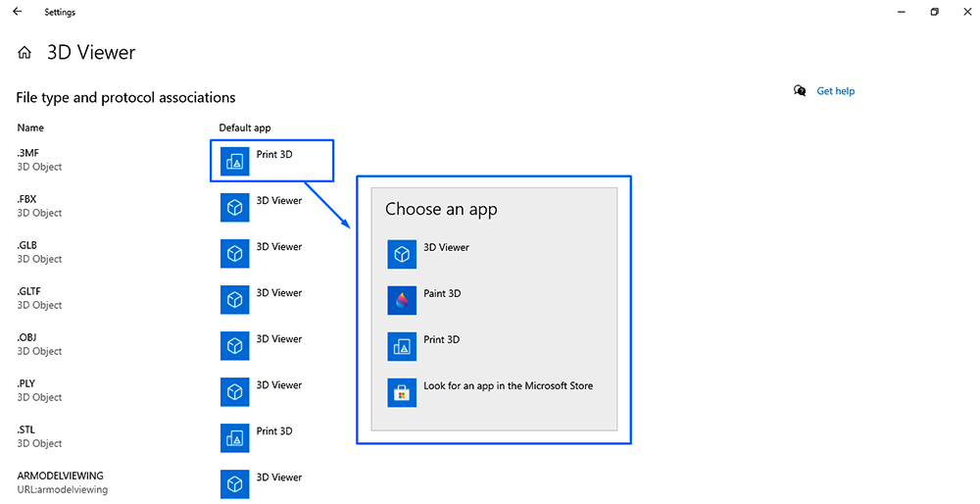Choose 3D Viewer in the app list

[x=446, y=248]
